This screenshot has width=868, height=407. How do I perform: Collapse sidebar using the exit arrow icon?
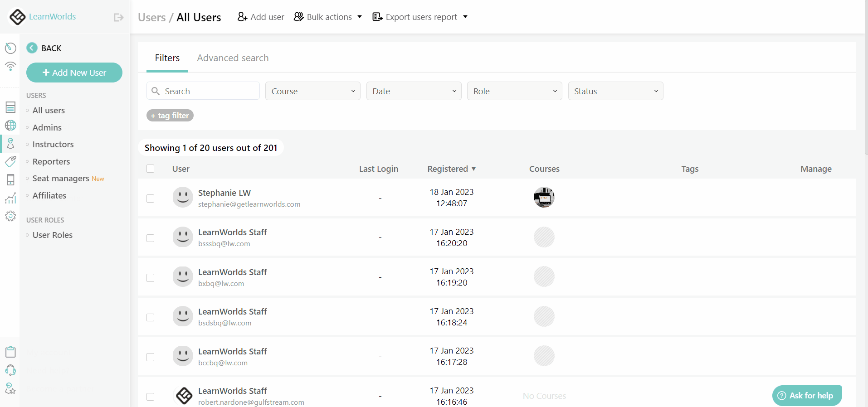click(118, 17)
